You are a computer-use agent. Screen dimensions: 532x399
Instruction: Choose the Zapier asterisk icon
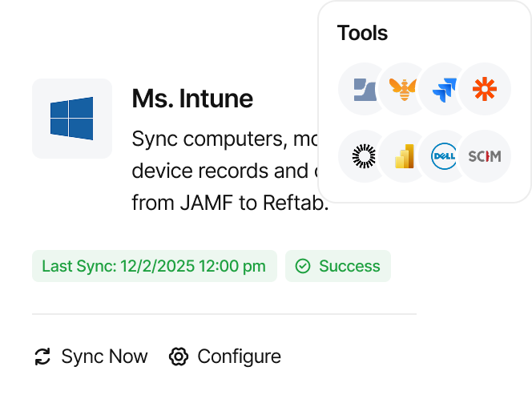pos(485,89)
